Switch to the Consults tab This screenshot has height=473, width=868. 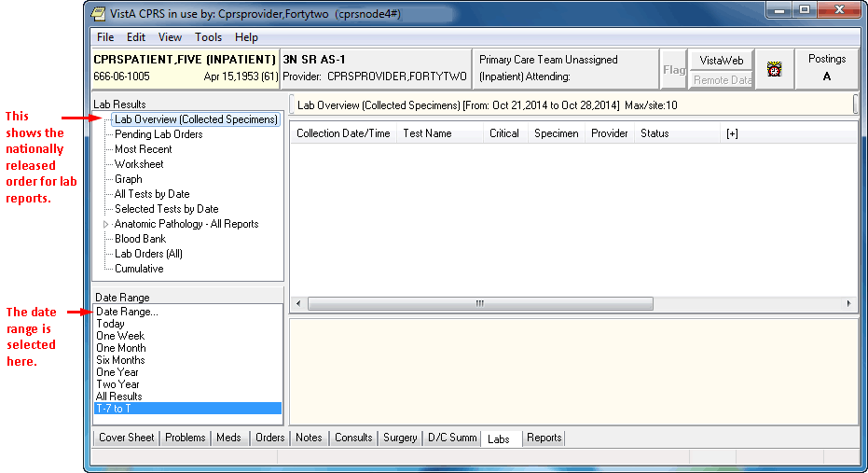click(353, 438)
